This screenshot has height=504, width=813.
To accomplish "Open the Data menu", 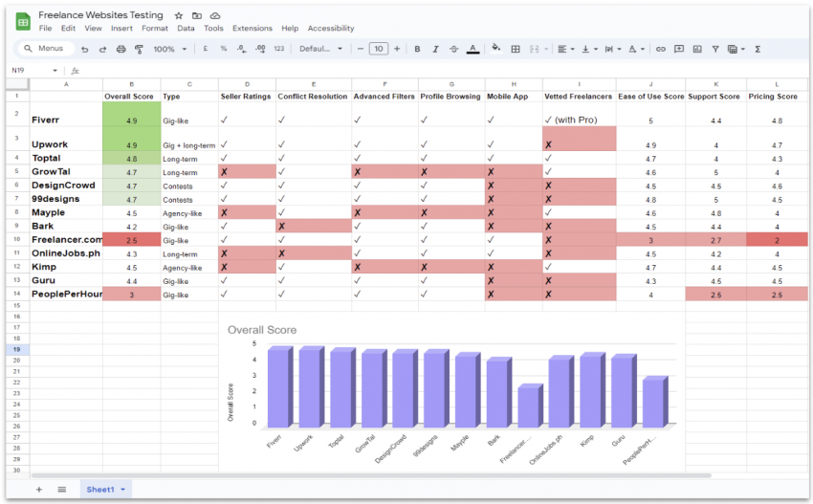I will click(186, 28).
